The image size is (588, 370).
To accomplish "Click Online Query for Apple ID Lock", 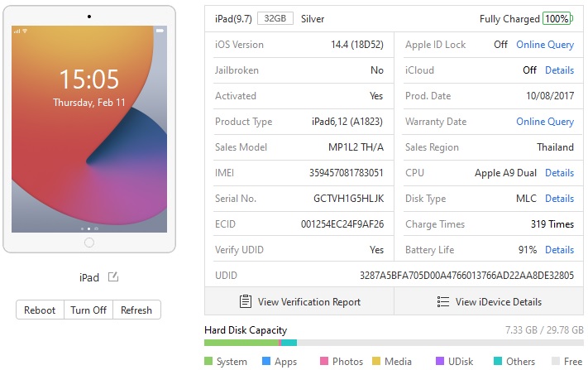I will coord(545,45).
